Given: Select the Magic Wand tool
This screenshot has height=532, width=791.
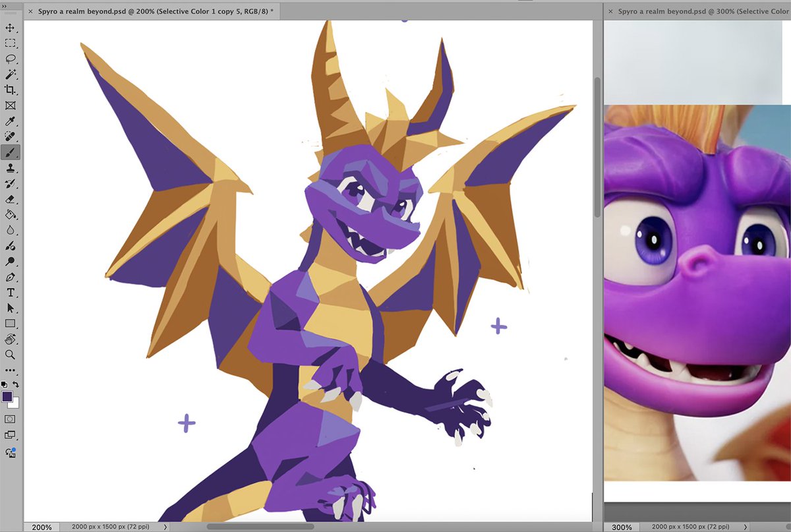Looking at the screenshot, I should click(x=11, y=74).
